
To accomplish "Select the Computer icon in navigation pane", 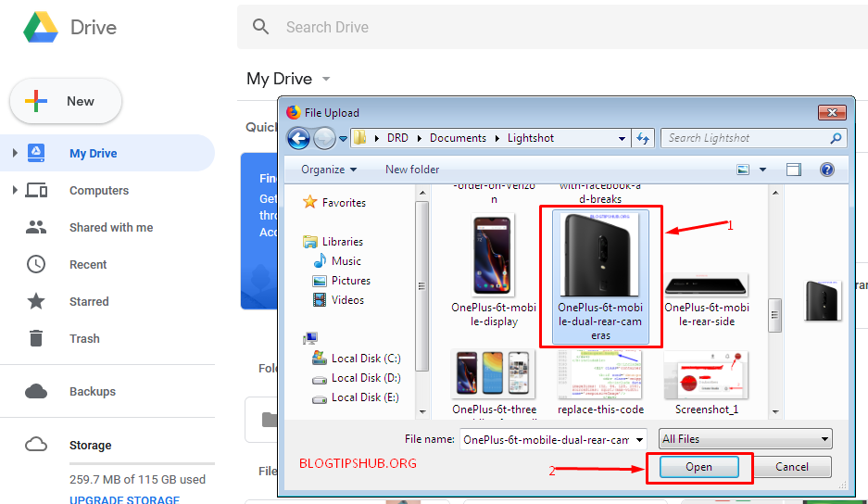I will 310,338.
